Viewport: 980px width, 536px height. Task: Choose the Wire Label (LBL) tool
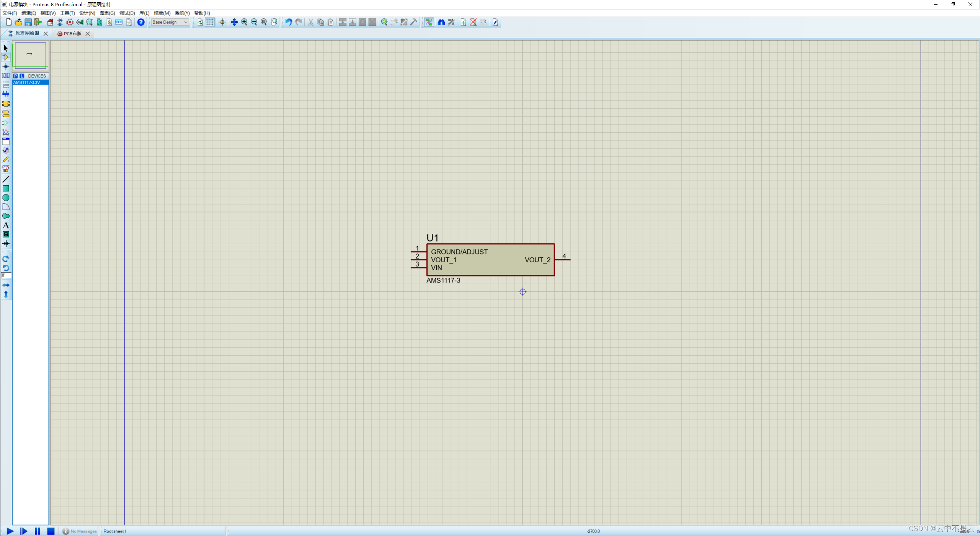point(6,75)
